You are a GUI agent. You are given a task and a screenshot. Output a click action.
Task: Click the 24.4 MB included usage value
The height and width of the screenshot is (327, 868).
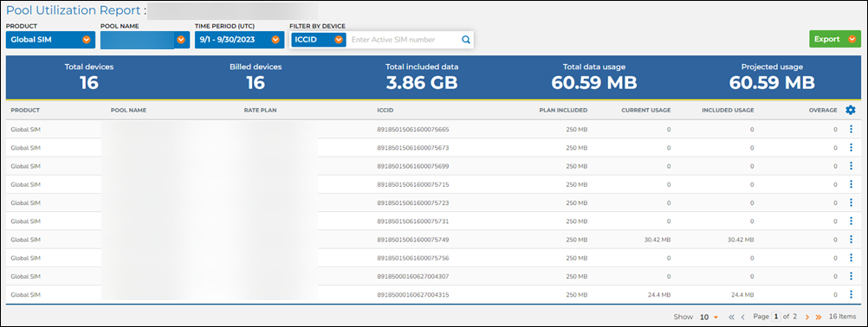coord(743,294)
